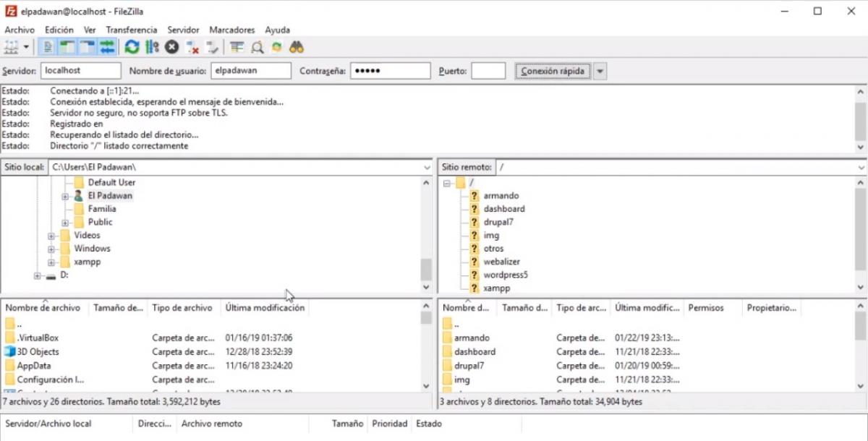Sort local list by Tipo de archivo

point(182,308)
